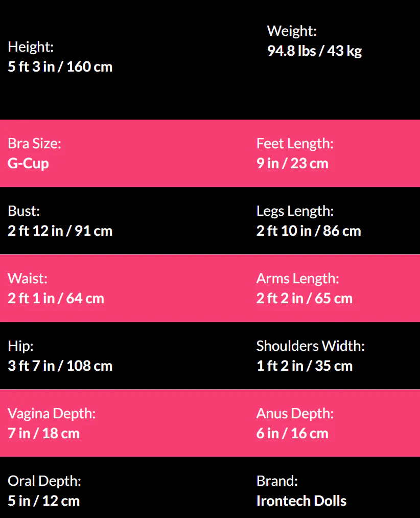This screenshot has width=420, height=518.
Task: Select the 3 ft 7 in hip value
Action: [x=60, y=366]
